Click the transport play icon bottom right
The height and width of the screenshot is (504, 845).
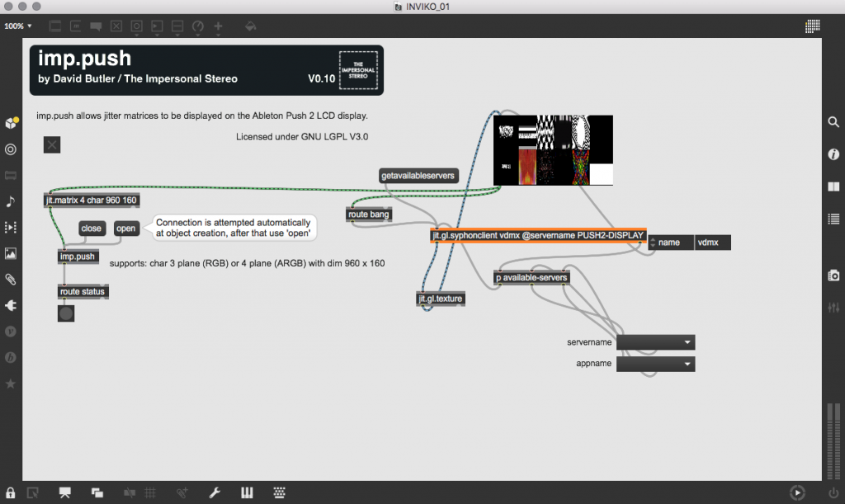pyautogui.click(x=797, y=492)
